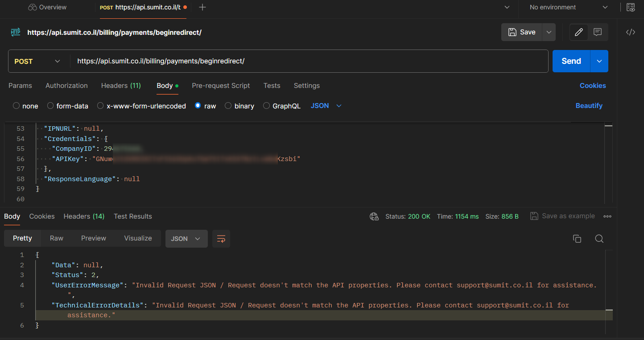This screenshot has height=340, width=644.
Task: Open the comments icon
Action: [x=598, y=32]
